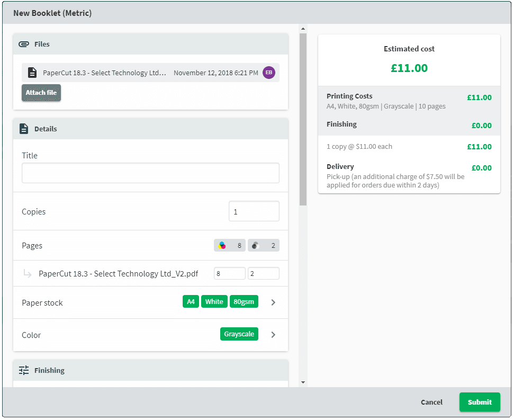Cancel the new booklet dialog
513x420 pixels.
tap(431, 403)
